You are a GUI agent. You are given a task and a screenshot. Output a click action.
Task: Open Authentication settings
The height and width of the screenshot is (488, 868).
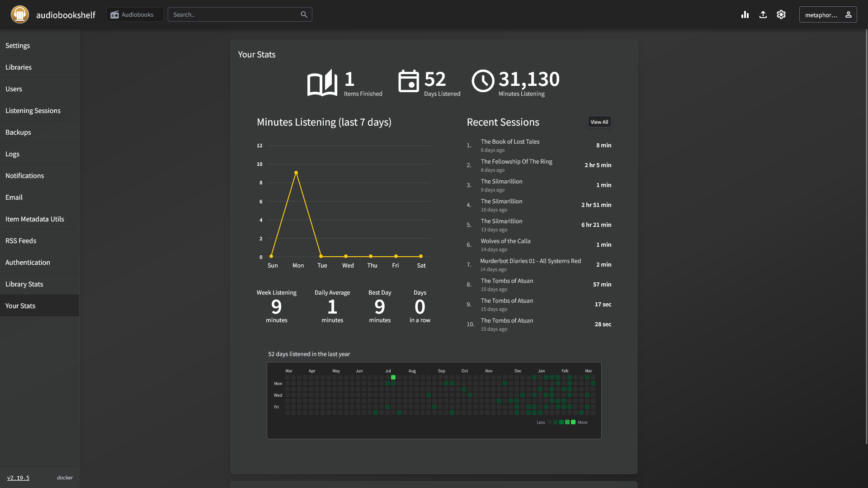[x=40, y=262]
